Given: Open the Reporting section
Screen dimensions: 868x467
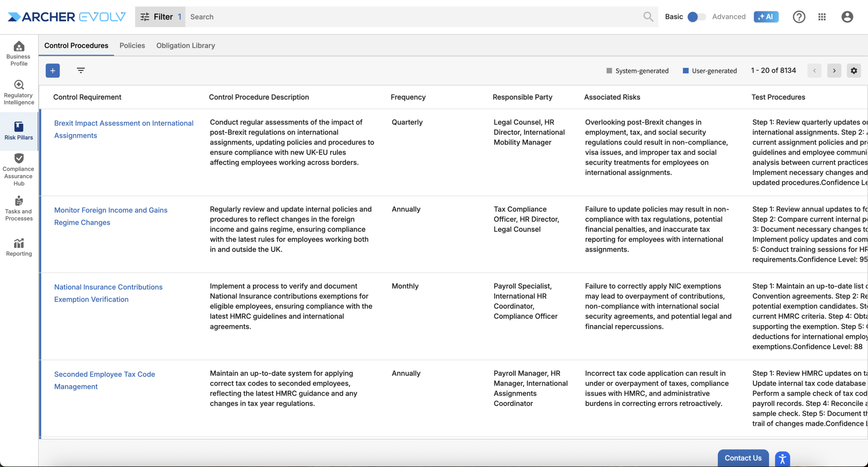Looking at the screenshot, I should (x=19, y=247).
